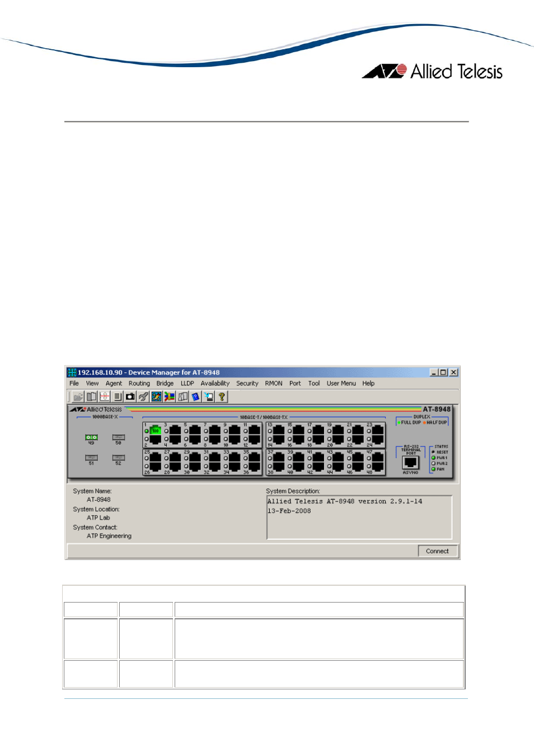Screen dimensions: 534x756
Task: Select fiber port 51 on the switch
Action: [91, 458]
